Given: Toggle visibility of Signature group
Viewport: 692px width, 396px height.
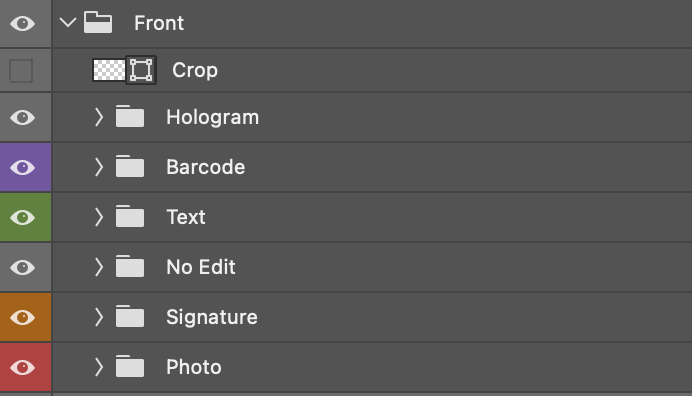Looking at the screenshot, I should pyautogui.click(x=23, y=317).
